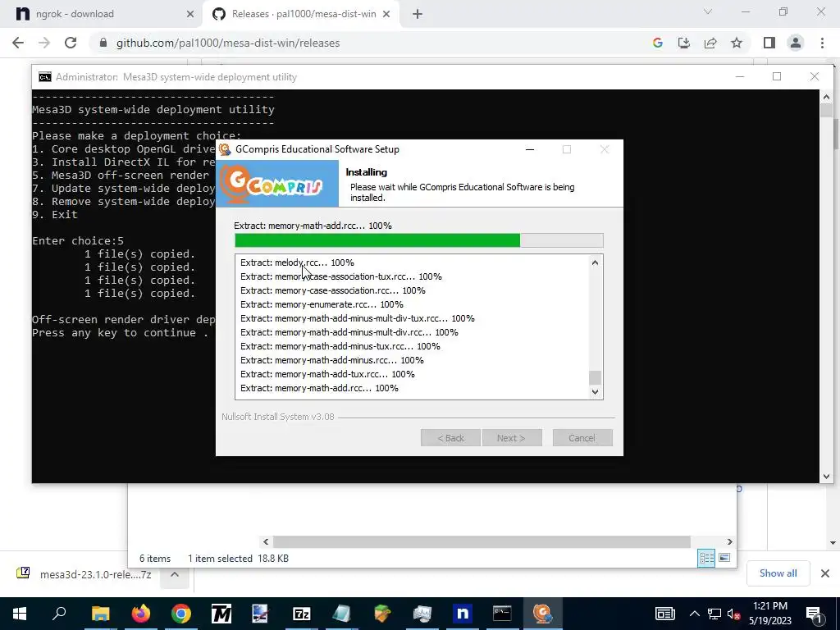This screenshot has height=630, width=840.
Task: Switch to GCompris installer taskbar icon
Action: tap(542, 614)
